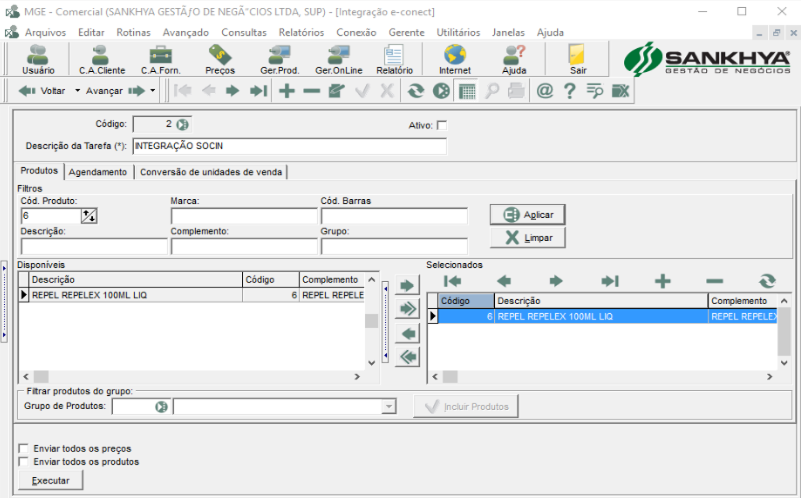Open the Rotinas menu
The image size is (801, 498).
tap(133, 32)
